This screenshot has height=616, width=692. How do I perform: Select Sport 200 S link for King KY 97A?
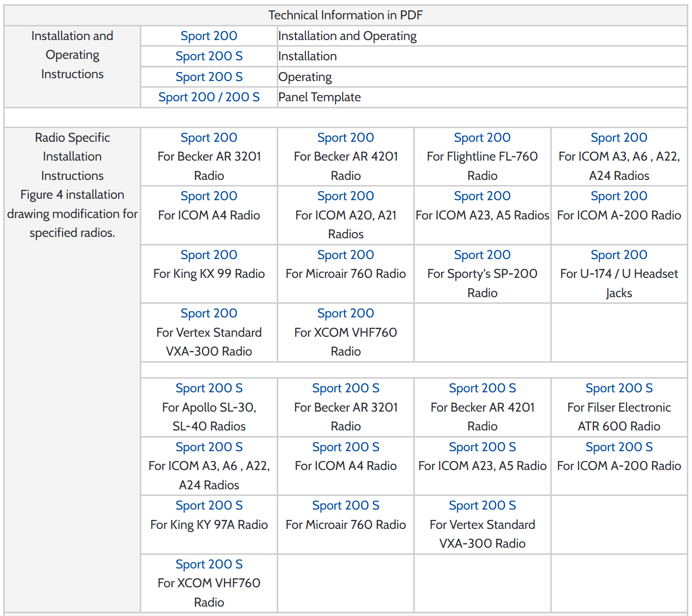(x=209, y=505)
